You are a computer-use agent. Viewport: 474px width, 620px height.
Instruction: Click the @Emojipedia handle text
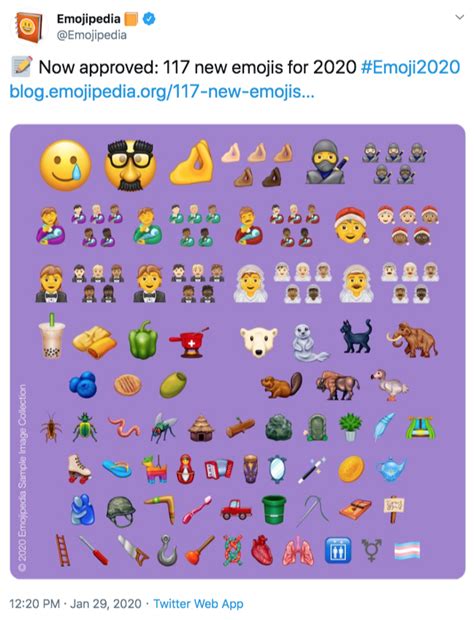pyautogui.click(x=92, y=35)
